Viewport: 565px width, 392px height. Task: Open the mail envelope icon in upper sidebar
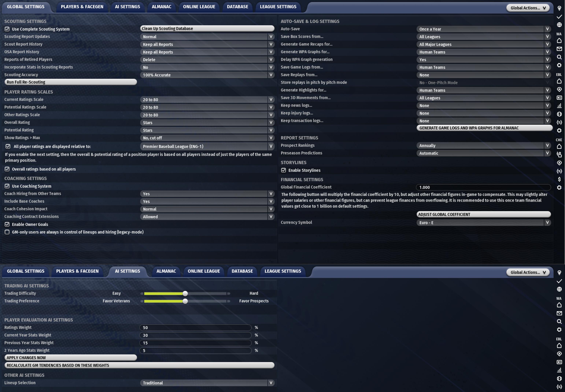(559, 49)
